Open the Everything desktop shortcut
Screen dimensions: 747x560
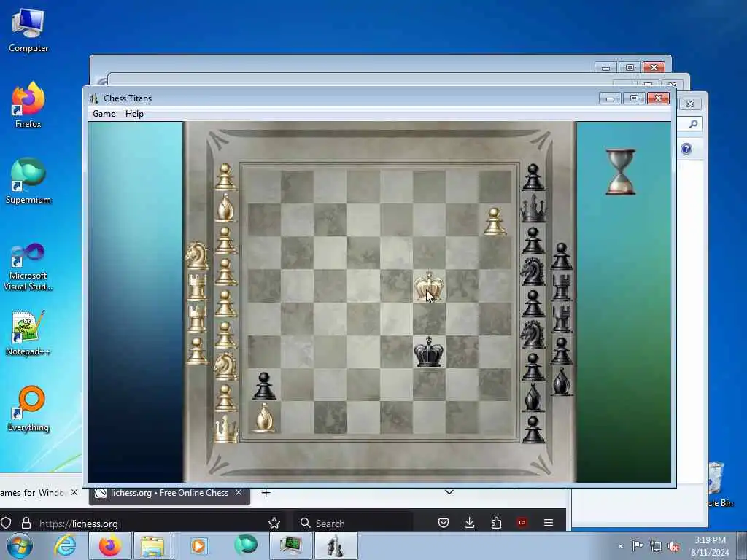[28, 408]
